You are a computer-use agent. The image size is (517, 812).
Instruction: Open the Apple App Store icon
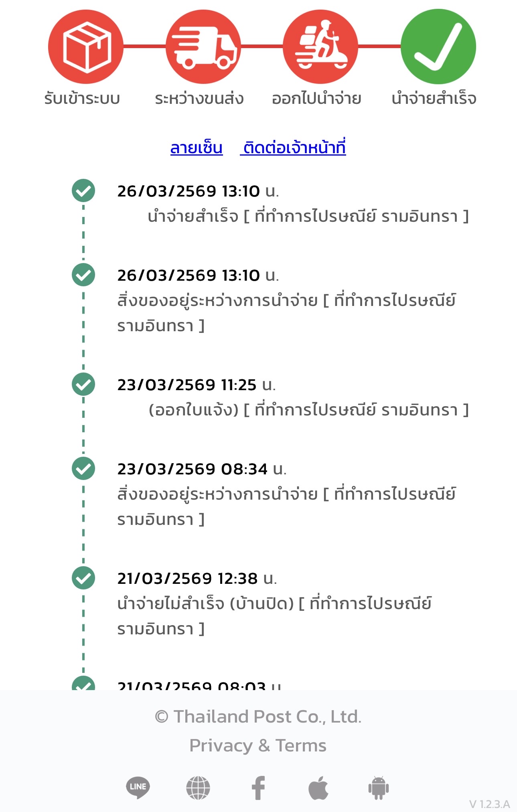click(x=318, y=788)
